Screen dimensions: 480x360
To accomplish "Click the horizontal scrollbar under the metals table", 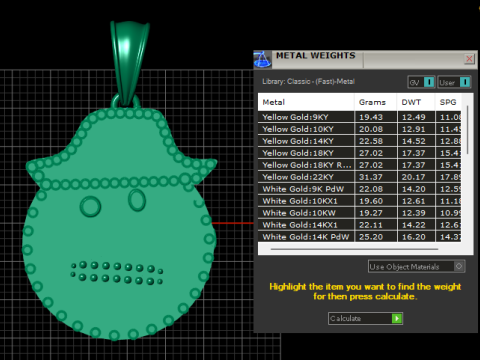I will 354,249.
